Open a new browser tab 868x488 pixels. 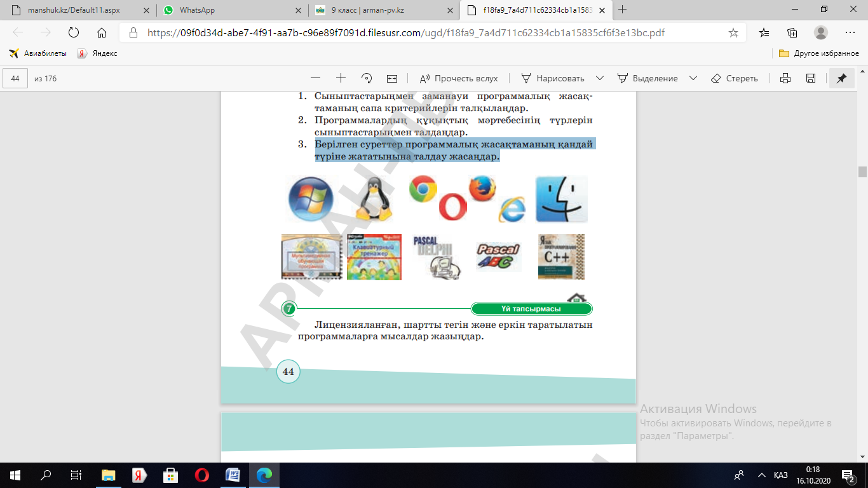(622, 10)
